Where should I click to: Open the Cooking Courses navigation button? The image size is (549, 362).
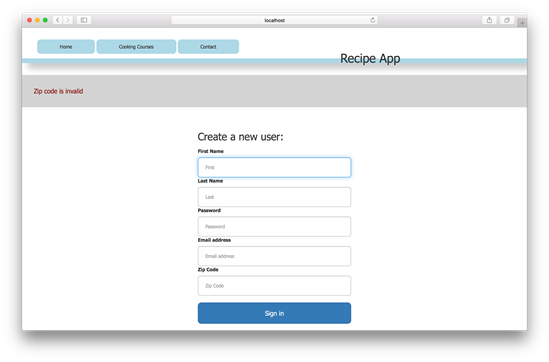pyautogui.click(x=136, y=47)
